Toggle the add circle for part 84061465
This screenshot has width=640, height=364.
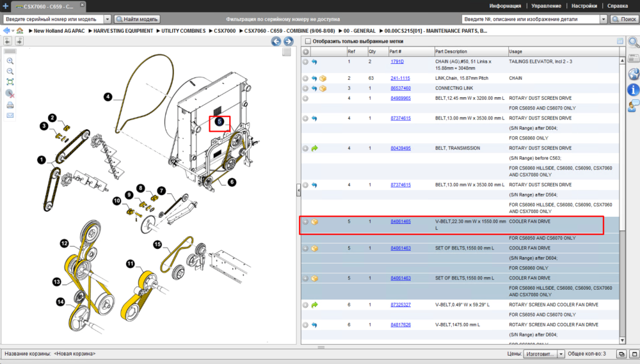[305, 222]
